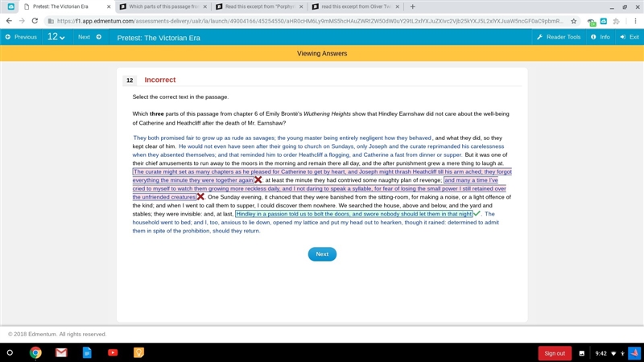Click the clock showing 9:42
The image size is (644, 362).
coord(601,353)
